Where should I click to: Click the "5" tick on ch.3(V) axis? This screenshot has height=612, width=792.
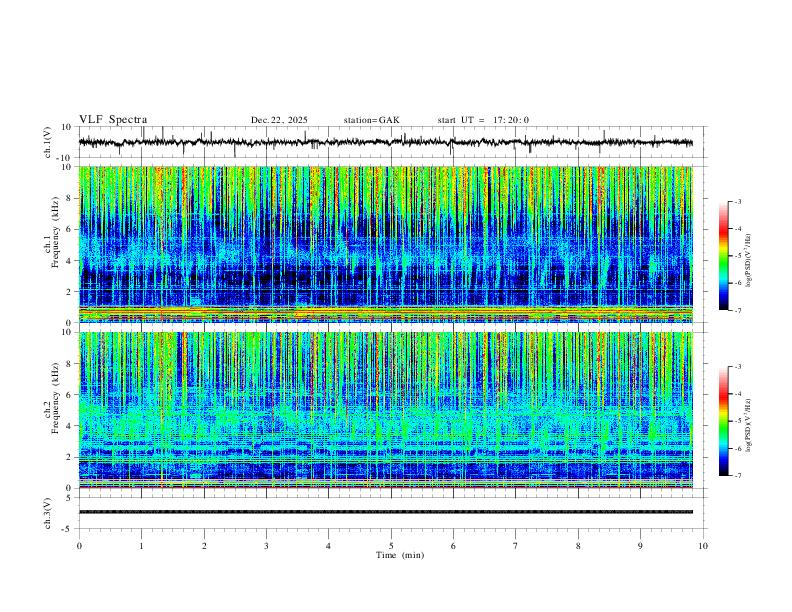pyautogui.click(x=70, y=497)
